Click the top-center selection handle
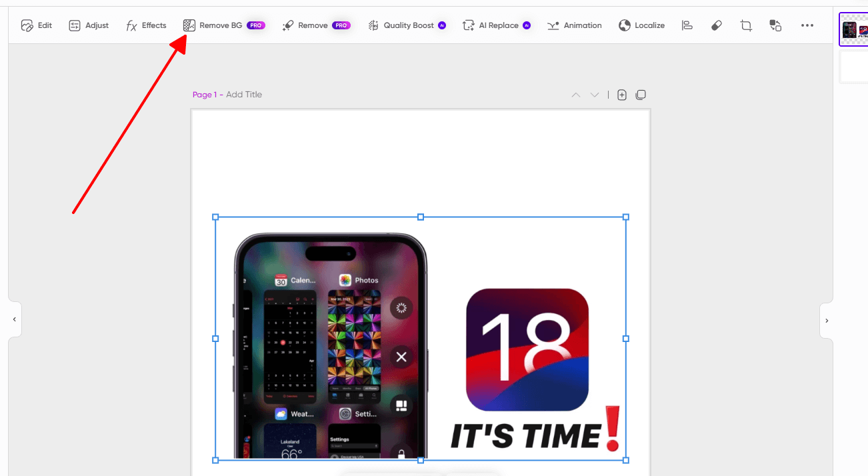The image size is (868, 476). pos(421,217)
